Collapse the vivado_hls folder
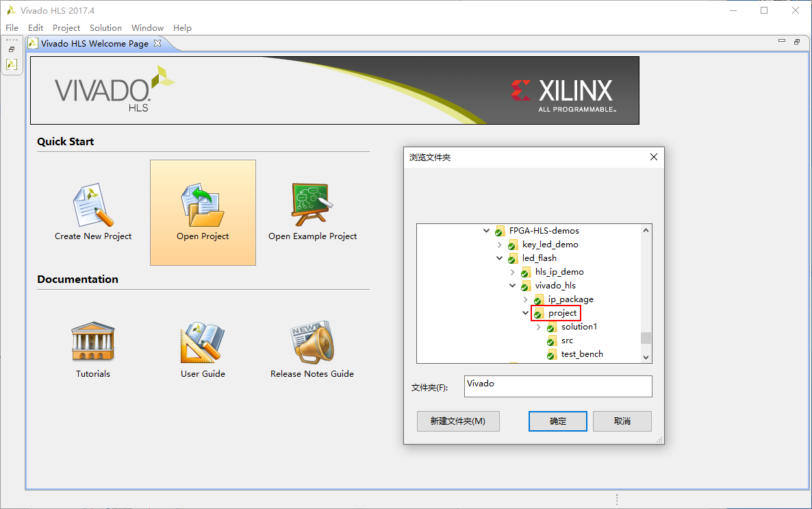 (512, 286)
